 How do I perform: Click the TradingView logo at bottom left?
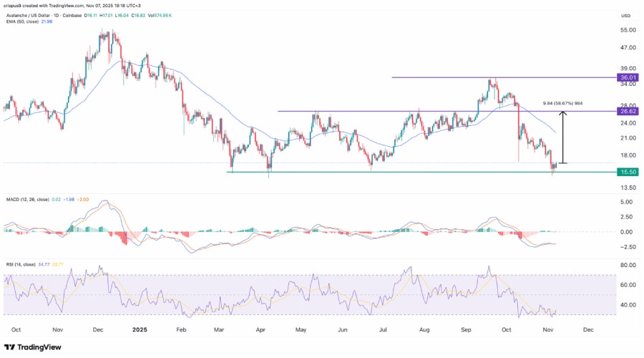click(33, 347)
